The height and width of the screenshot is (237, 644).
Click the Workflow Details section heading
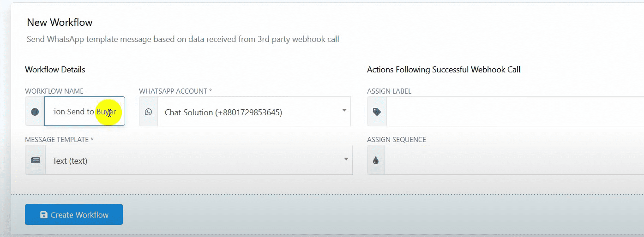click(55, 70)
